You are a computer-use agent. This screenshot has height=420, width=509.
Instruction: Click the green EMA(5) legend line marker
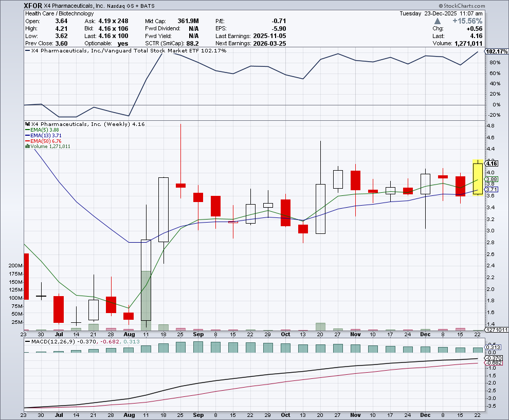click(27, 130)
